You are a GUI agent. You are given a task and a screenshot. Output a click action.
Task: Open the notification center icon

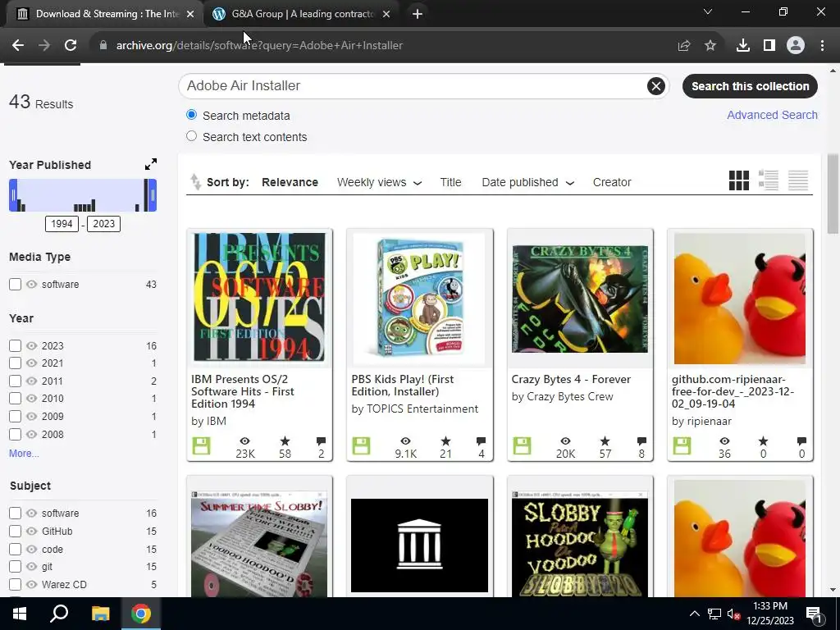point(814,614)
